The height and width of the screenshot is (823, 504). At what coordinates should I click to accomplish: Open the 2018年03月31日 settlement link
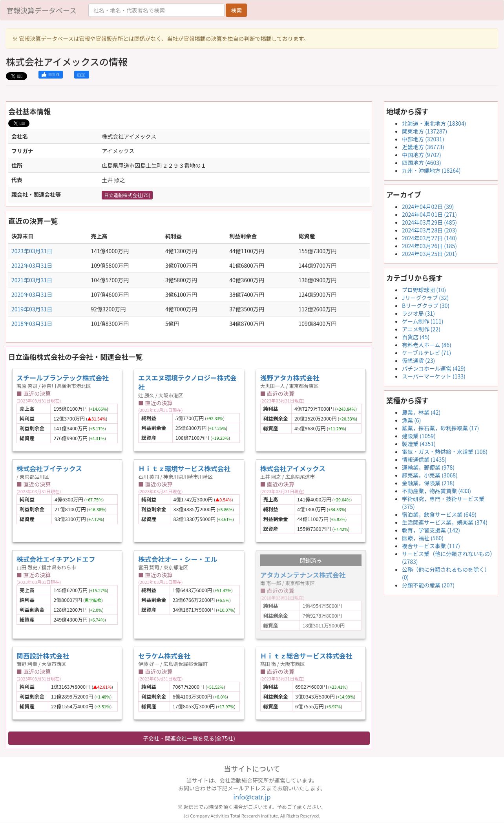tap(32, 324)
